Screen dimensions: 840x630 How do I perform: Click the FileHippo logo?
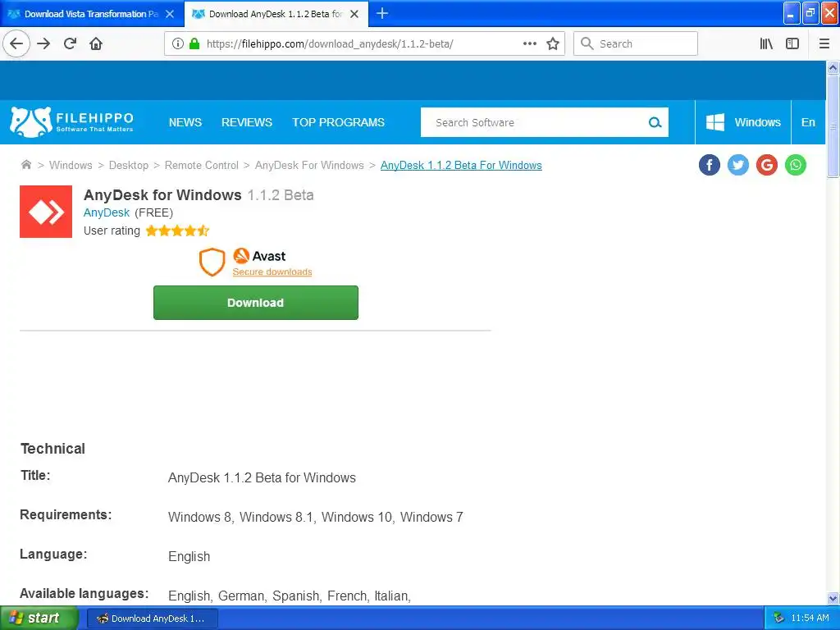[72, 121]
